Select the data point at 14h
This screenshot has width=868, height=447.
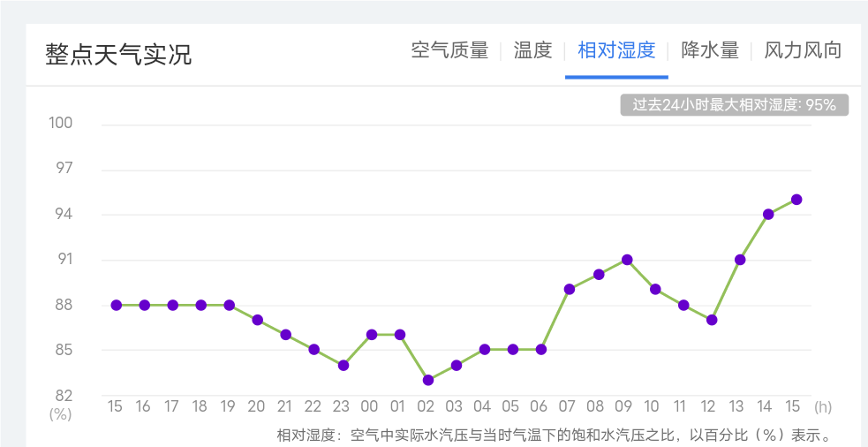point(768,215)
